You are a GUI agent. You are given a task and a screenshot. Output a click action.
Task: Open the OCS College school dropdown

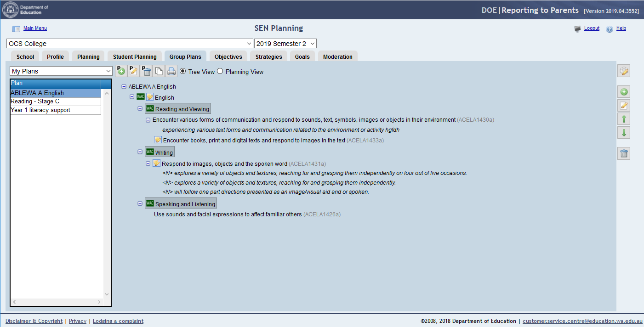click(x=130, y=44)
